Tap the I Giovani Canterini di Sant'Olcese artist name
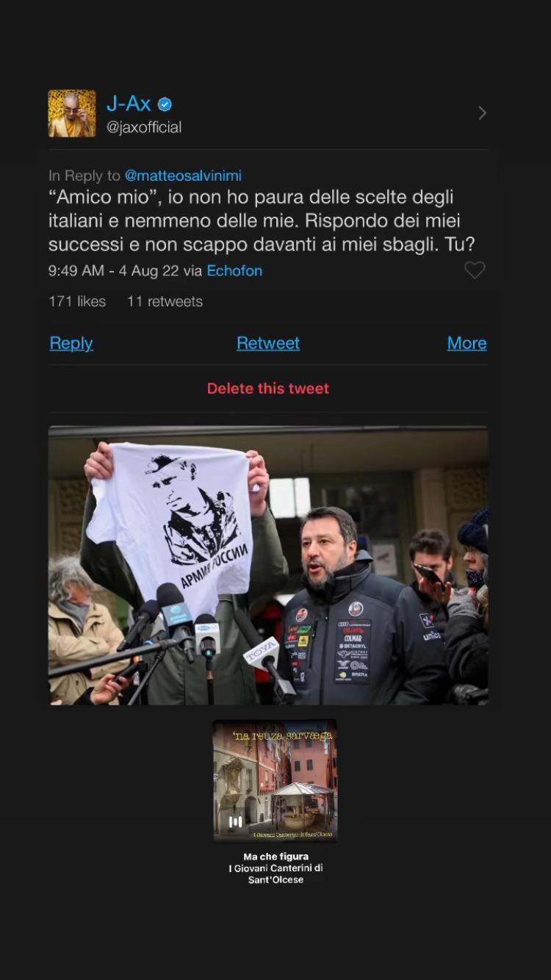Viewport: 551px width, 980px height. 276,873
